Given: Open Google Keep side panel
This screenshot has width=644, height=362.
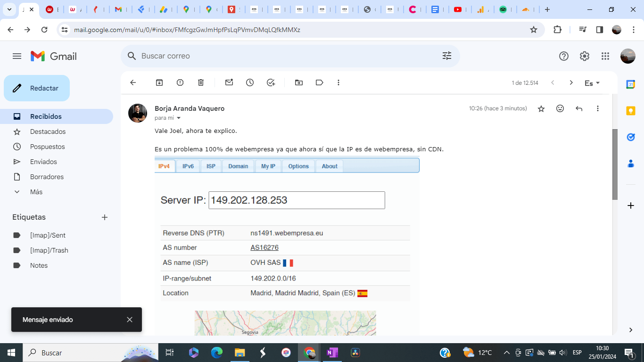Looking at the screenshot, I should pyautogui.click(x=631, y=111).
